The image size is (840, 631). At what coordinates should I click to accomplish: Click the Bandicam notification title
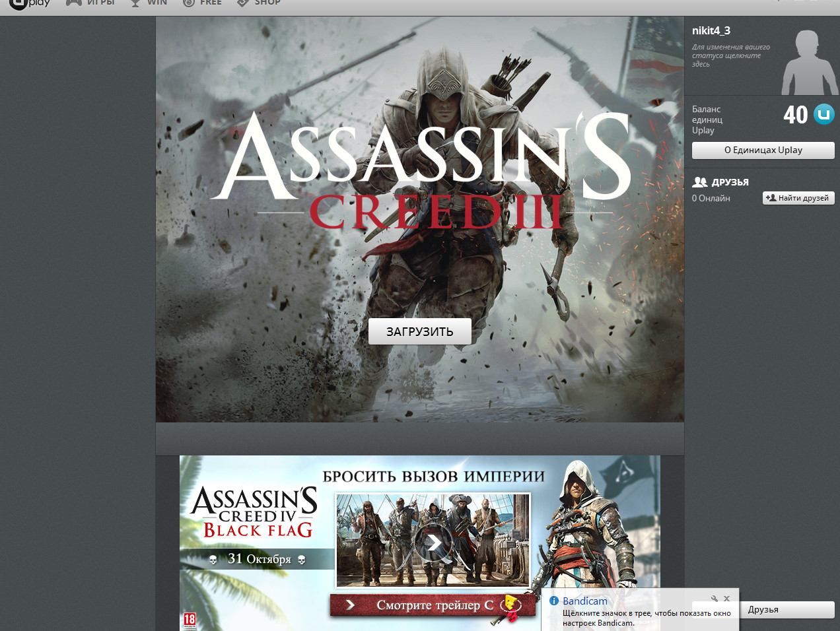585,601
